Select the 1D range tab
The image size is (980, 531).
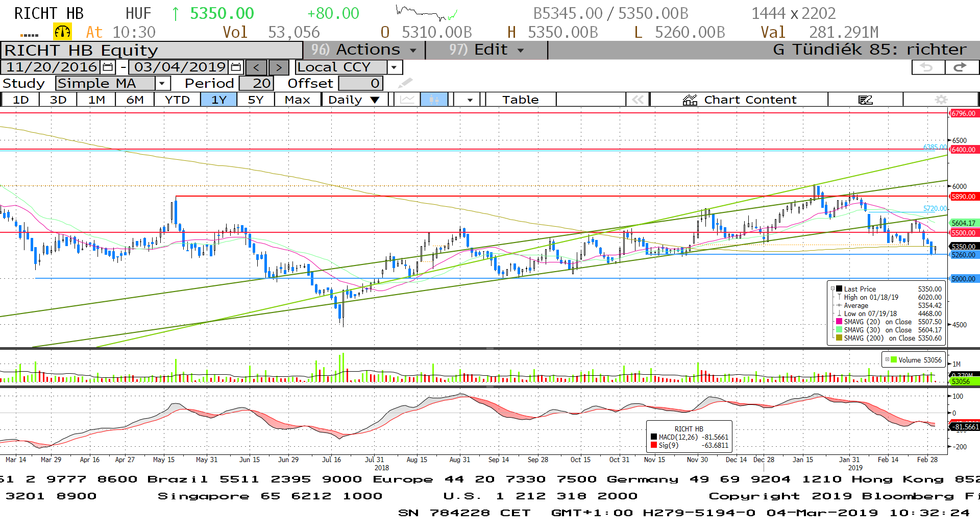(x=20, y=100)
